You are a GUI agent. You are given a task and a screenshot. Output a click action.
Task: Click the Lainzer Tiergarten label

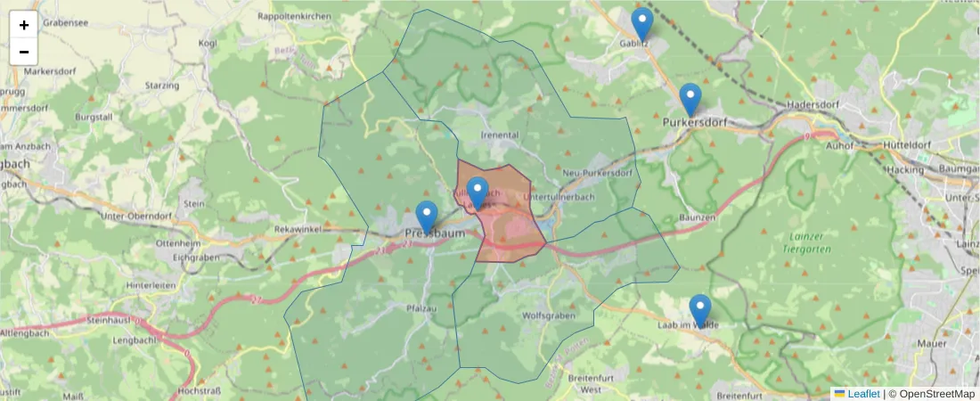click(806, 242)
